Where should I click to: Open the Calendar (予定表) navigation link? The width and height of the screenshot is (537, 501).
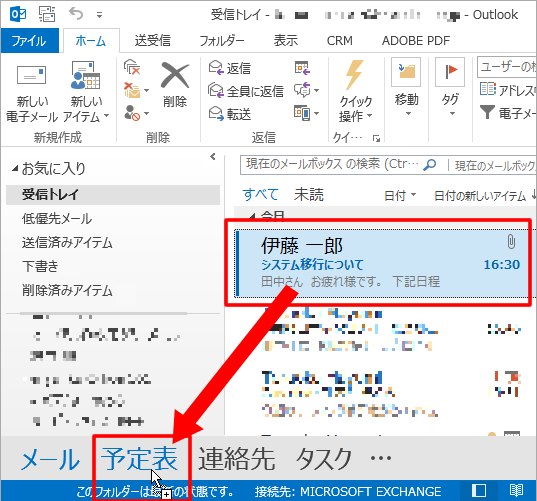tap(139, 458)
